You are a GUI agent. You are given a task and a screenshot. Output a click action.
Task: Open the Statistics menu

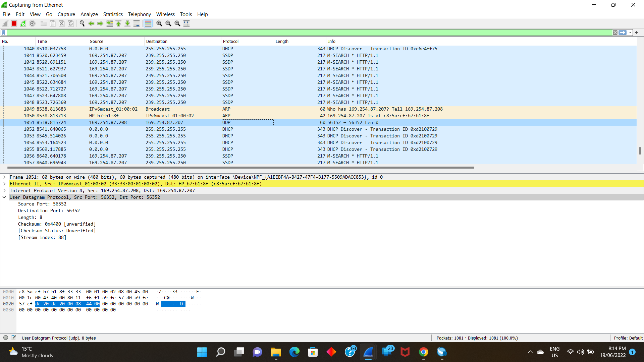click(113, 14)
